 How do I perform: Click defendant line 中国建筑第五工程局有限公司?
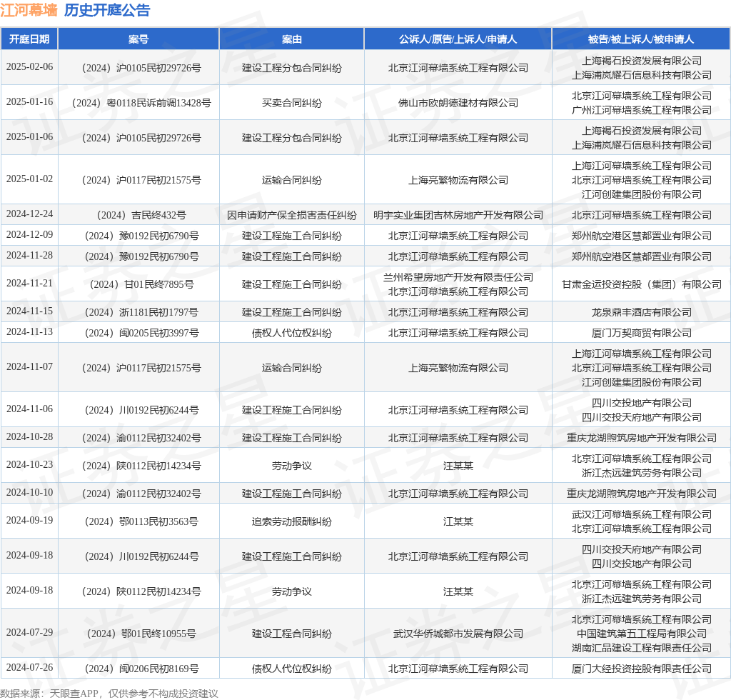point(642,634)
